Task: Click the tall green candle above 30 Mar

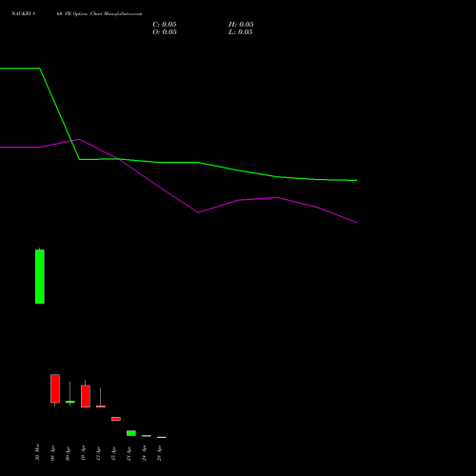Action: [x=40, y=276]
